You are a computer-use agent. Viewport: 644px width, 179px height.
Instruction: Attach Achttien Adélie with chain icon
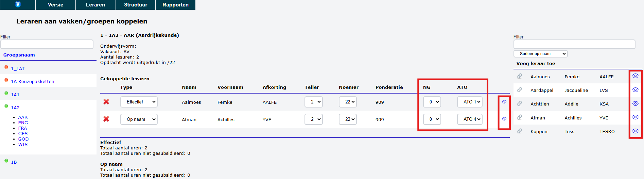[x=520, y=103]
